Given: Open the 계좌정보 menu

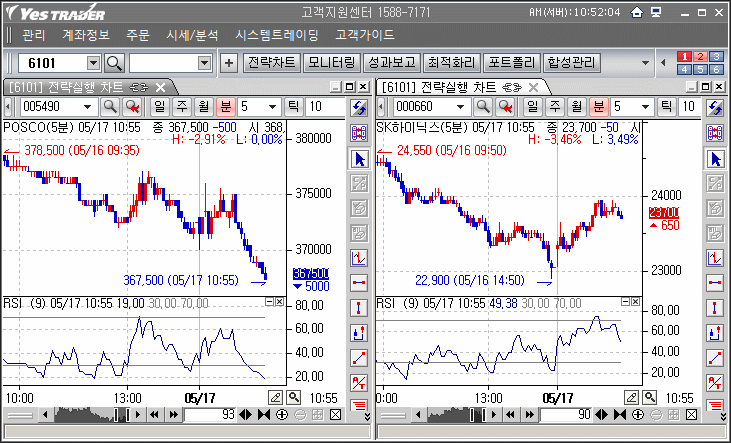Looking at the screenshot, I should 86,35.
